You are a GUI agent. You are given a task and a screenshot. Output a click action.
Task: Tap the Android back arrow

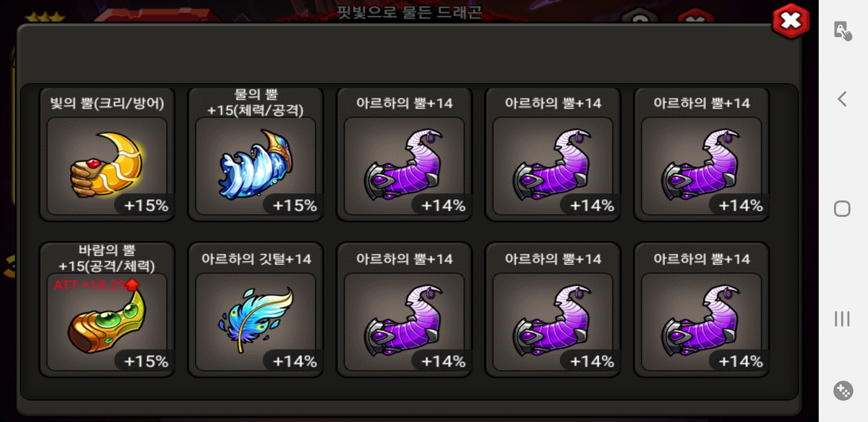(842, 99)
